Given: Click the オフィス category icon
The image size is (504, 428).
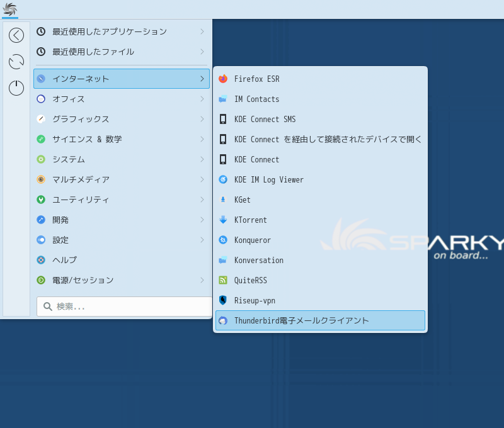Looking at the screenshot, I should tap(41, 99).
